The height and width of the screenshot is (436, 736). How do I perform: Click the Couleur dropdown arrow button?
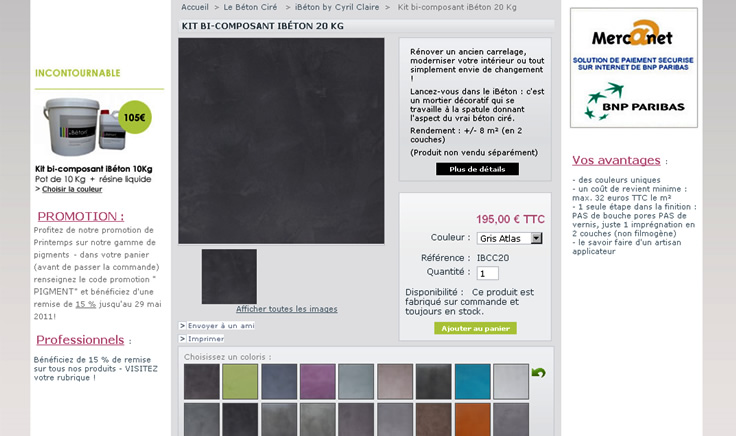[537, 238]
